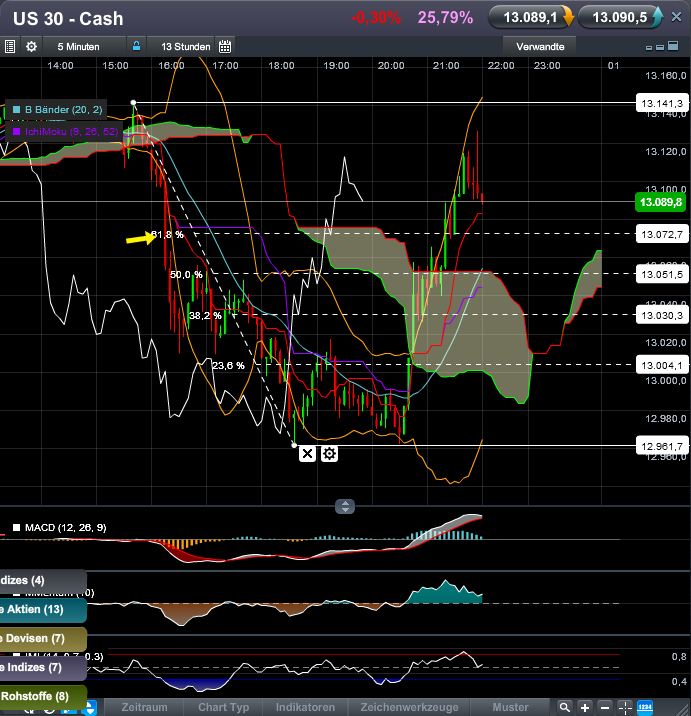This screenshot has width=691, height=716.
Task: Zoom out with the minus icon
Action: pyautogui.click(x=605, y=707)
